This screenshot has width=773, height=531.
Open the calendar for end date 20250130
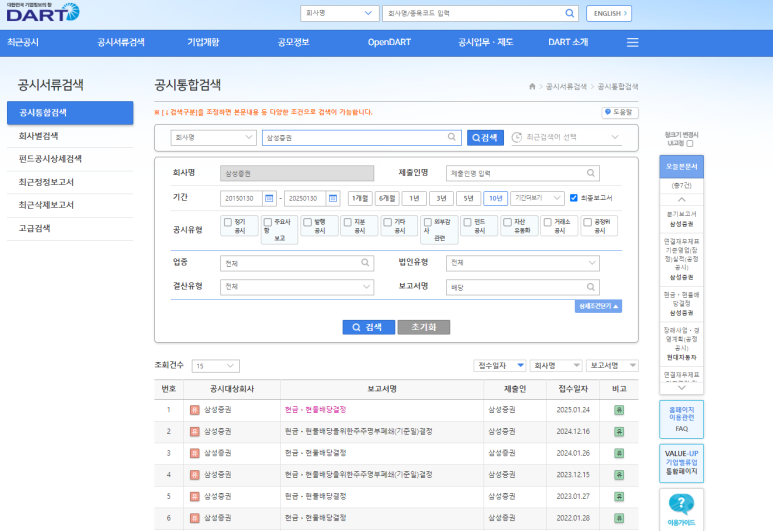click(x=333, y=198)
